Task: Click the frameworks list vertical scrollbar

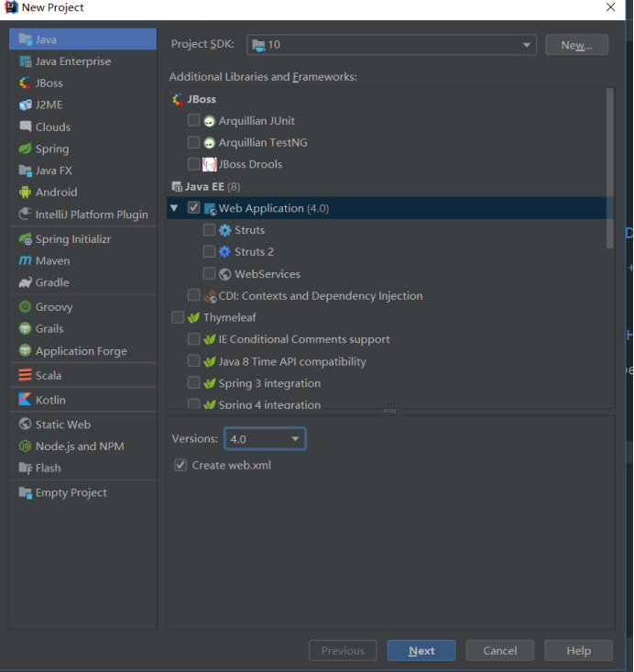Action: pyautogui.click(x=610, y=169)
